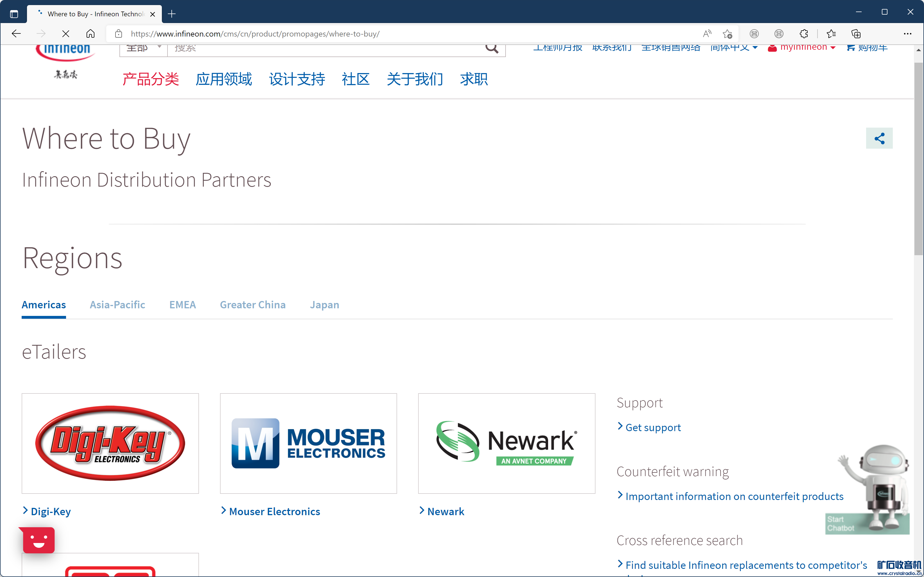Open the language selector dropdown
The image size is (924, 577).
coord(733,48)
